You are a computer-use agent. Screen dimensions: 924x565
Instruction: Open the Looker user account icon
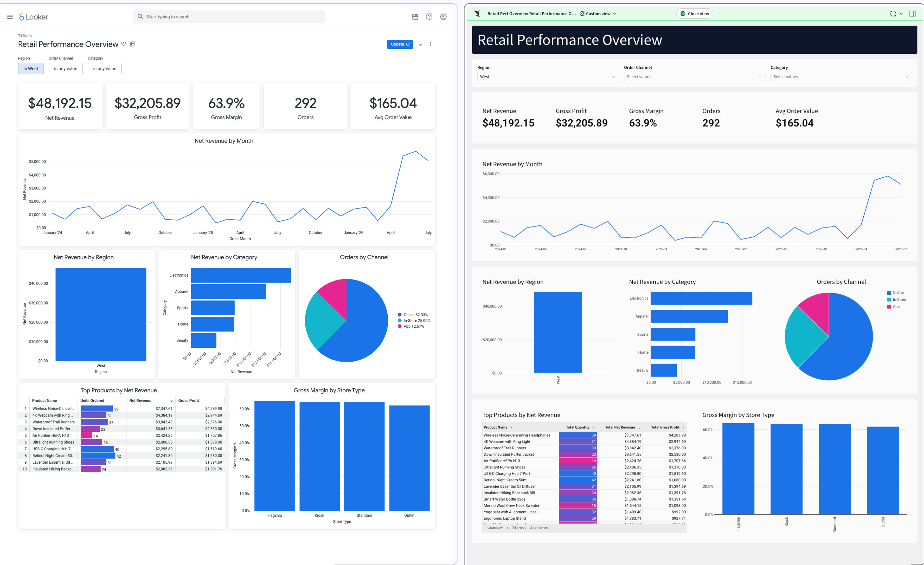(443, 17)
